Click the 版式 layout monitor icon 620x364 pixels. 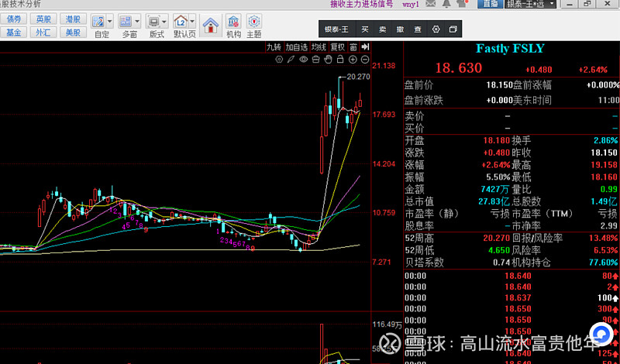pyautogui.click(x=153, y=22)
